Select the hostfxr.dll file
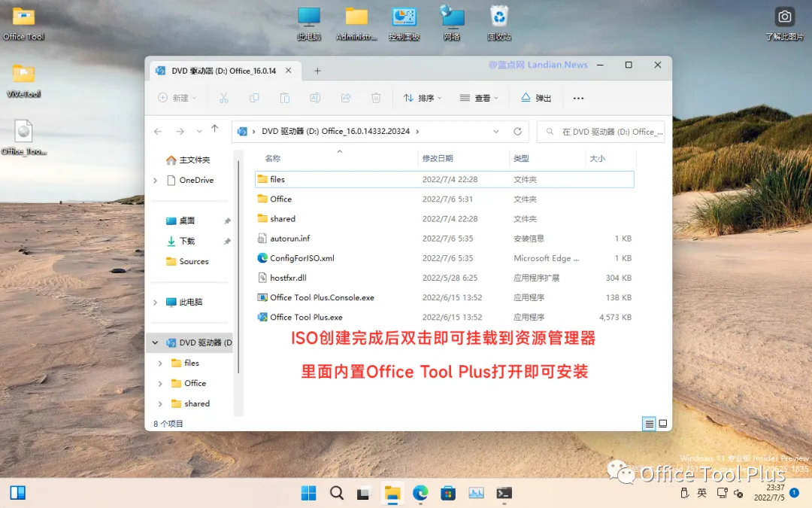This screenshot has width=812, height=508. (x=444, y=278)
